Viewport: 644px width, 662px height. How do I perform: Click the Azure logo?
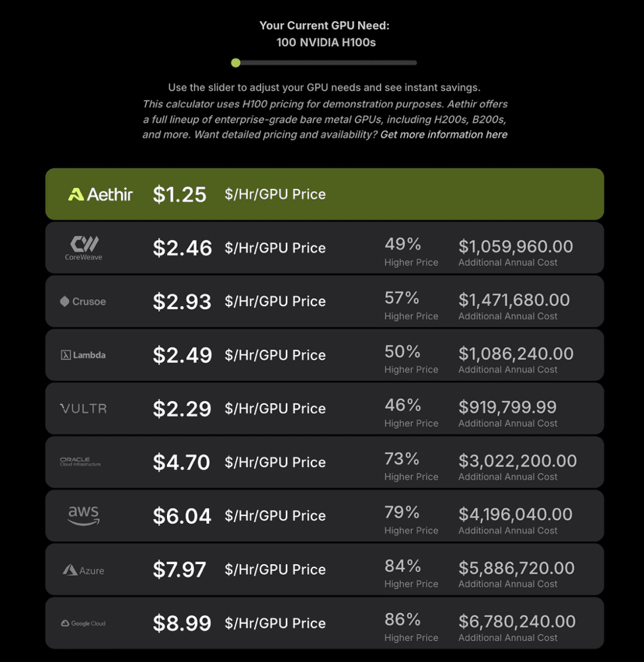pos(83,570)
